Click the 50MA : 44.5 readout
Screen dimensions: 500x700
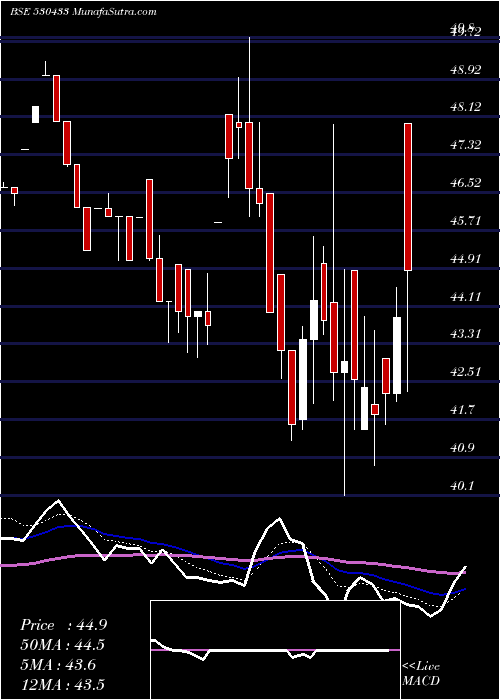[63, 645]
